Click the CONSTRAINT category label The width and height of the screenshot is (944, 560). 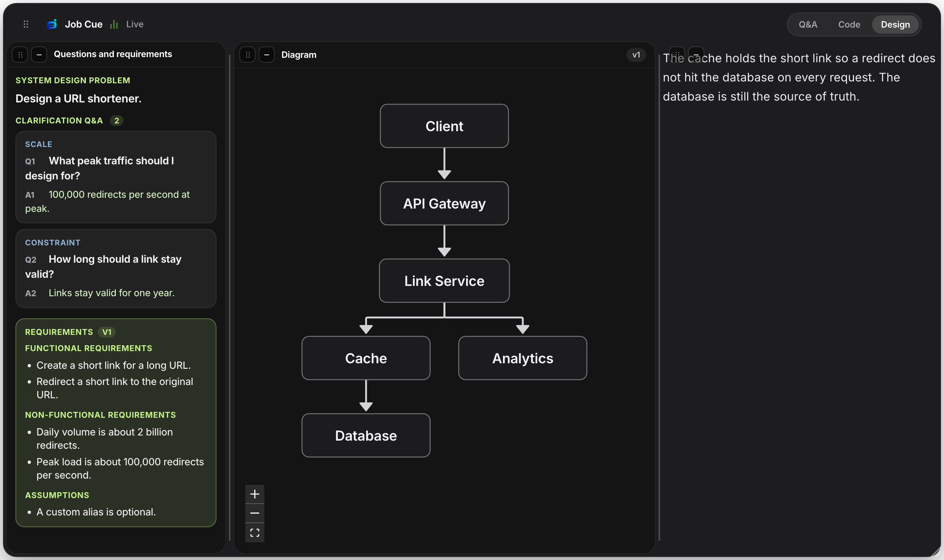53,243
